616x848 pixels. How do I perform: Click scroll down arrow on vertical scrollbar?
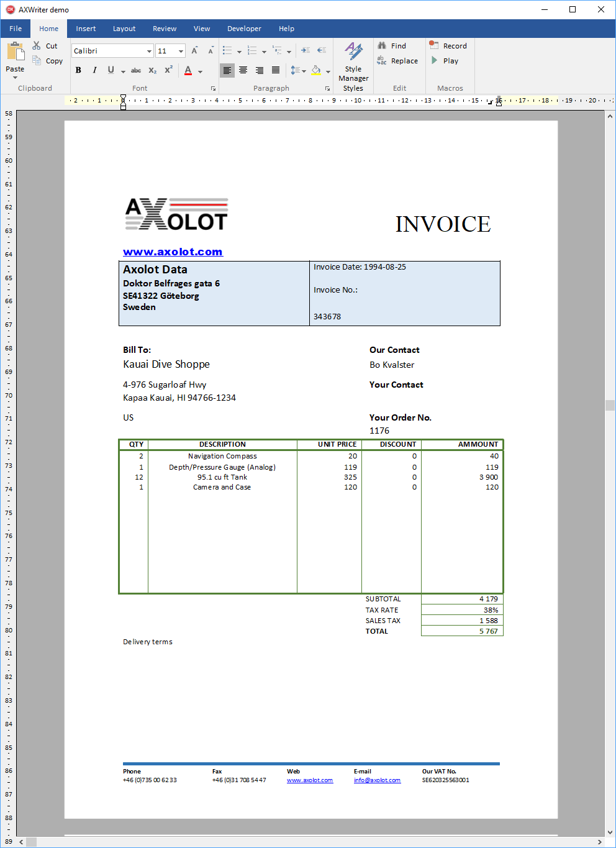click(x=610, y=832)
